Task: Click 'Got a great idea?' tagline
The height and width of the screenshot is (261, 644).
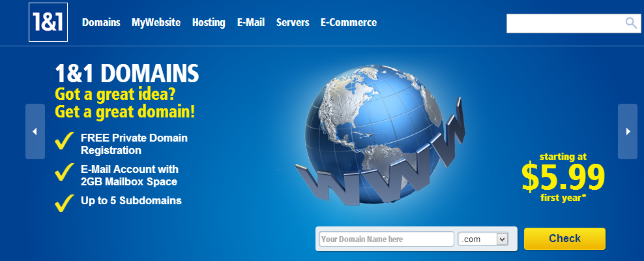Action: coord(115,95)
